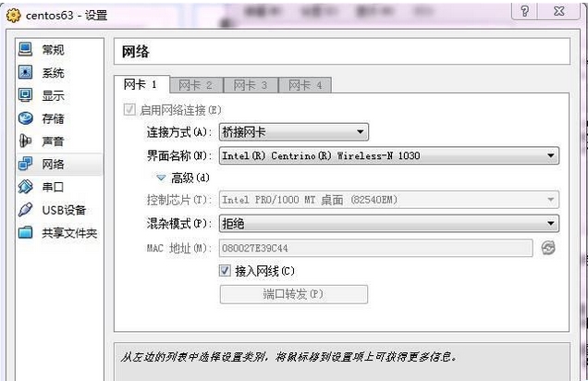Click the 混杂模式(P) label
Screen dimensions: 588x381
click(x=178, y=224)
